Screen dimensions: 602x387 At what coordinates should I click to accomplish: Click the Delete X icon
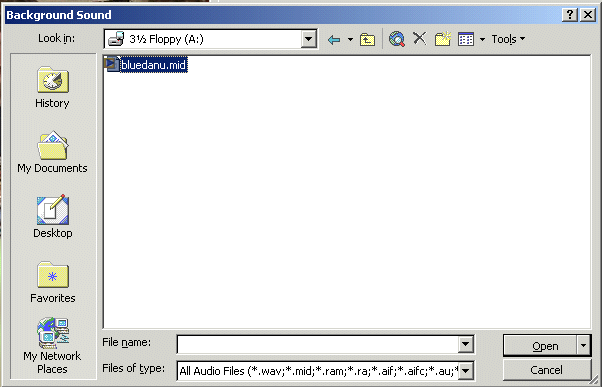420,38
